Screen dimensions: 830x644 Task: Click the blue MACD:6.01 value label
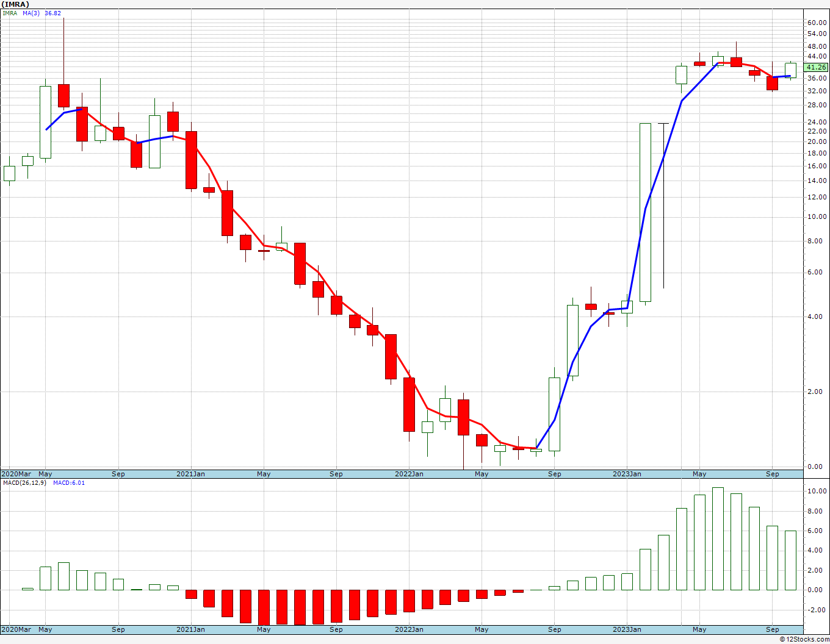(69, 482)
